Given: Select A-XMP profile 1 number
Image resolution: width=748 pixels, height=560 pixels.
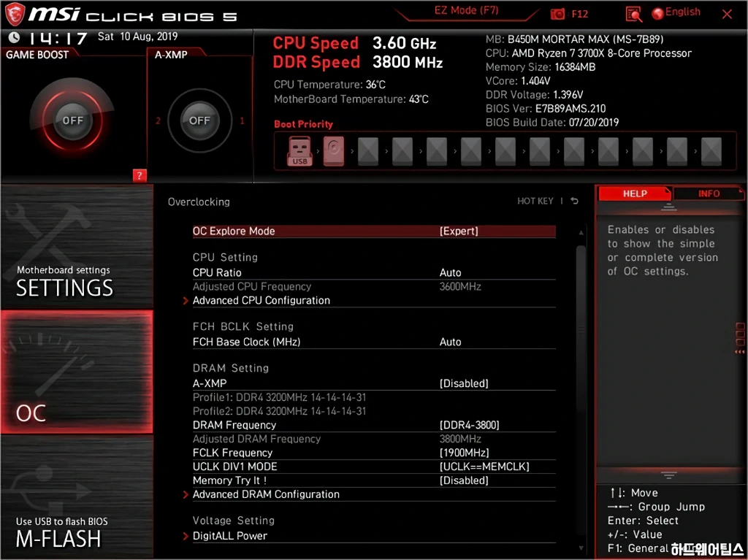Looking at the screenshot, I should click(242, 120).
